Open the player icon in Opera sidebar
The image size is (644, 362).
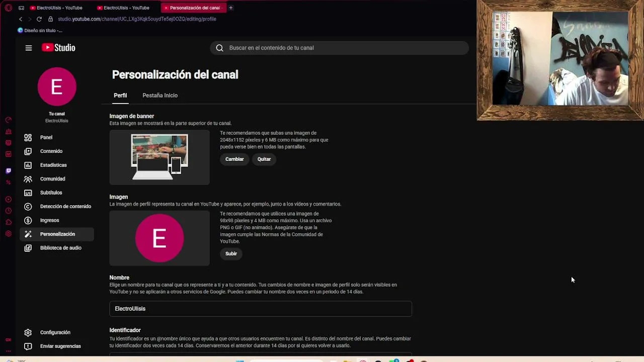(x=8, y=200)
